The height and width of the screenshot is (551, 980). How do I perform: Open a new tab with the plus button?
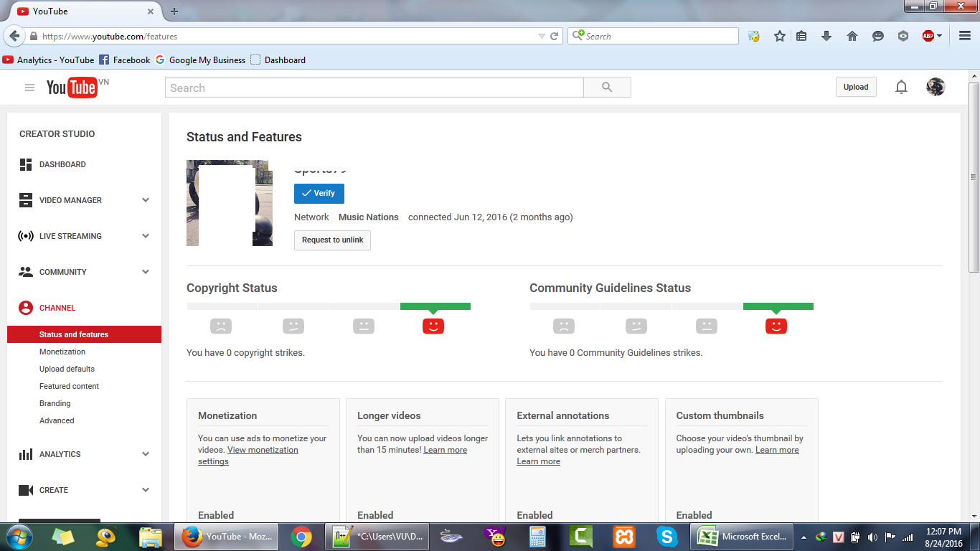tap(174, 11)
